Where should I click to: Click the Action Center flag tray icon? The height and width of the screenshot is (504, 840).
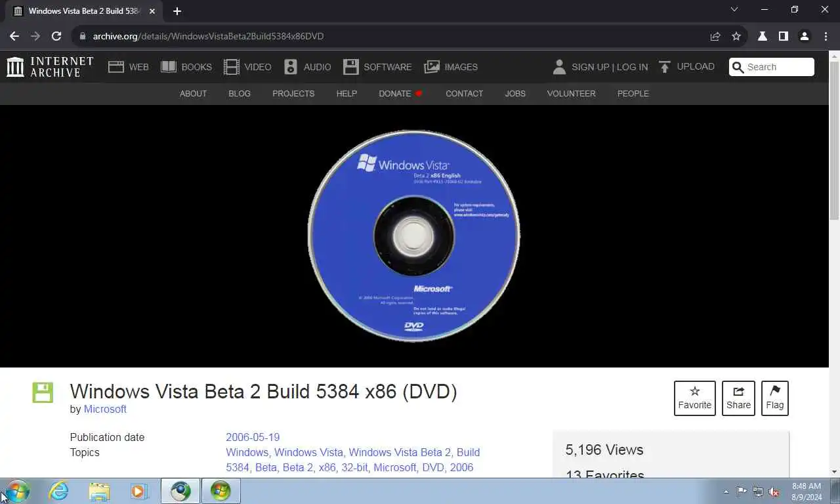742,492
